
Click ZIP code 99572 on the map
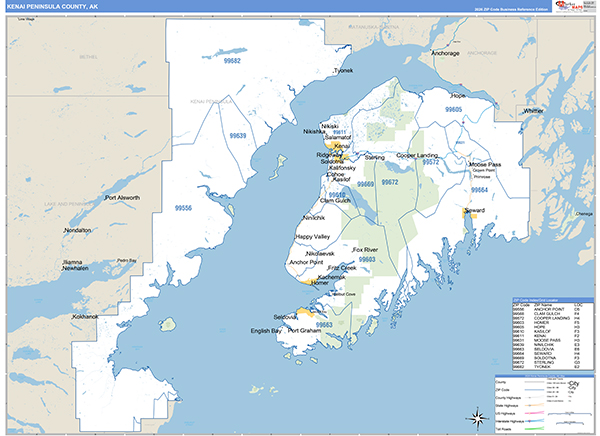click(430, 162)
